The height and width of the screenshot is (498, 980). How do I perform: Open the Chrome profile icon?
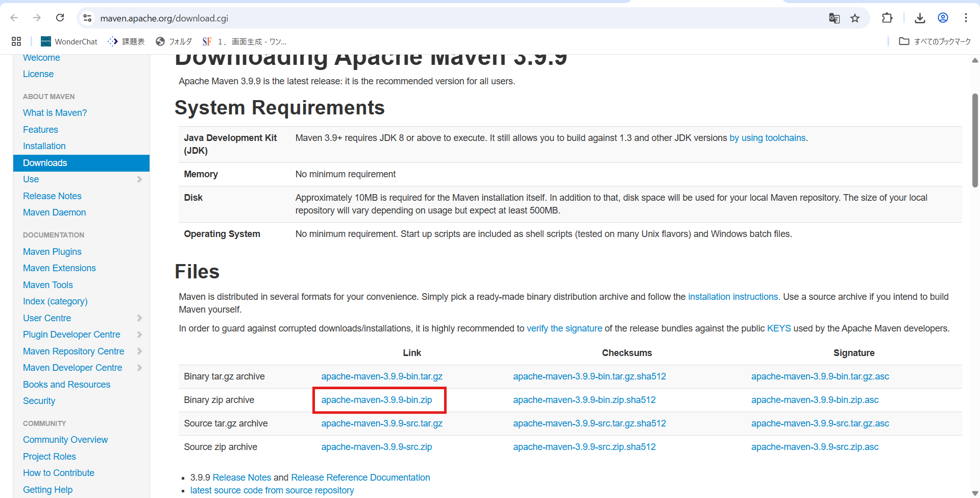coord(943,18)
